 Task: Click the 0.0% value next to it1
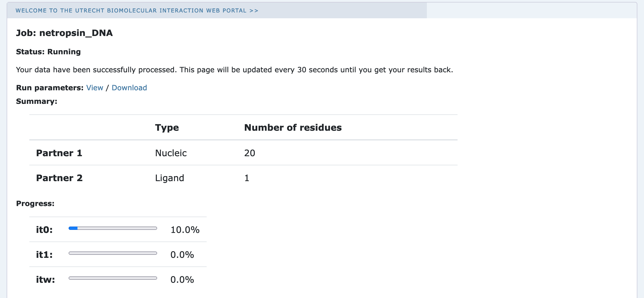(182, 255)
